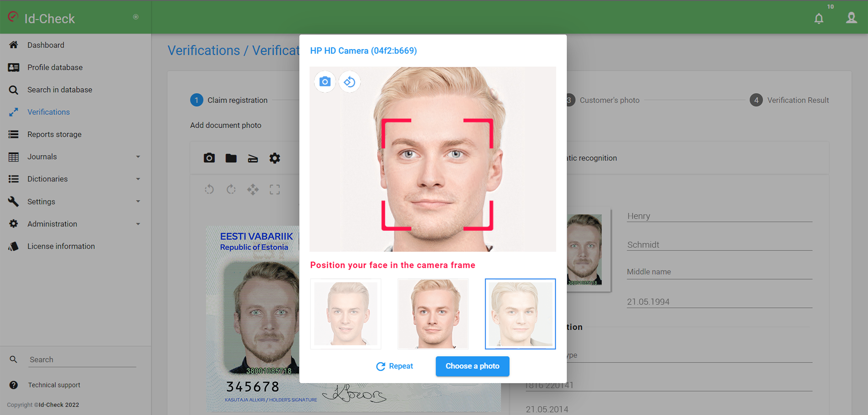868x415 pixels.
Task: Open capture settings via the gear icon
Action: click(x=275, y=158)
